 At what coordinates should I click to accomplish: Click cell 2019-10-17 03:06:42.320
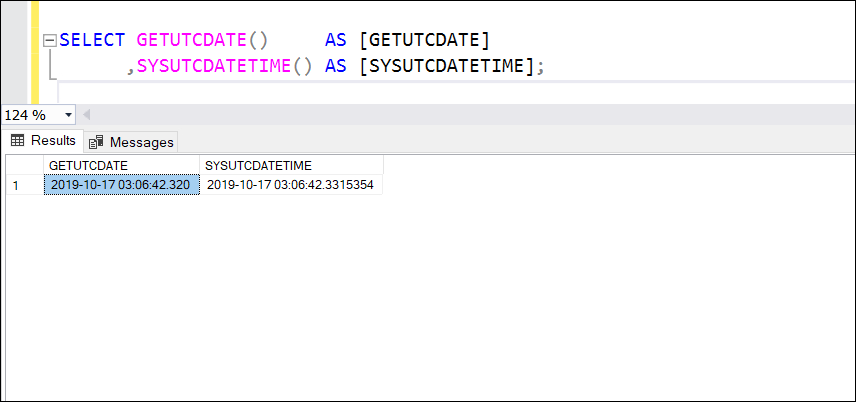click(122, 185)
